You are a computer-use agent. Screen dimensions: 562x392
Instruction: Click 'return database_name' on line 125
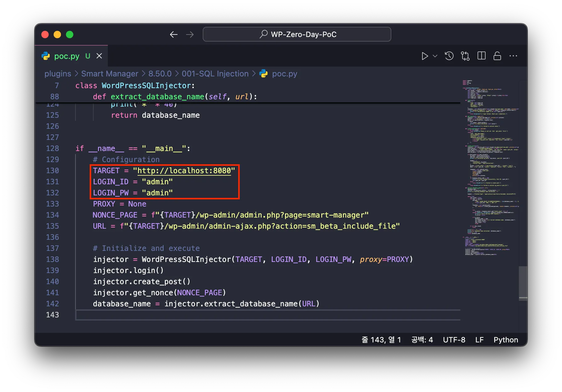click(155, 115)
